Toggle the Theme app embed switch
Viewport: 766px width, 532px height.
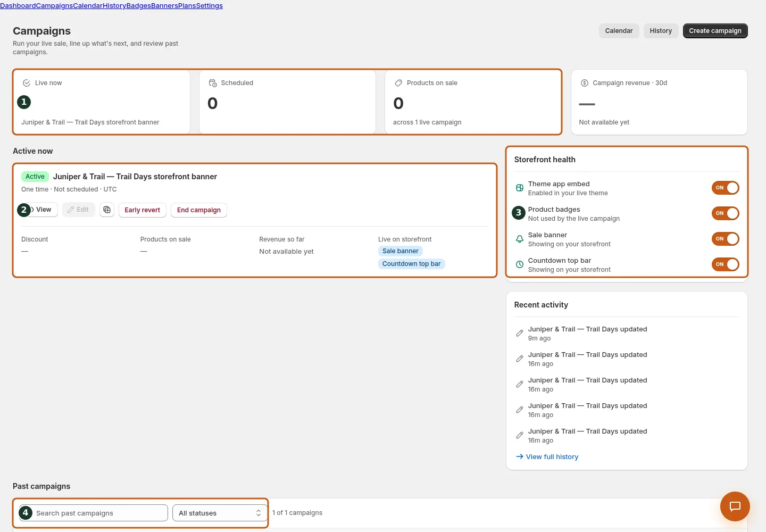tap(726, 188)
